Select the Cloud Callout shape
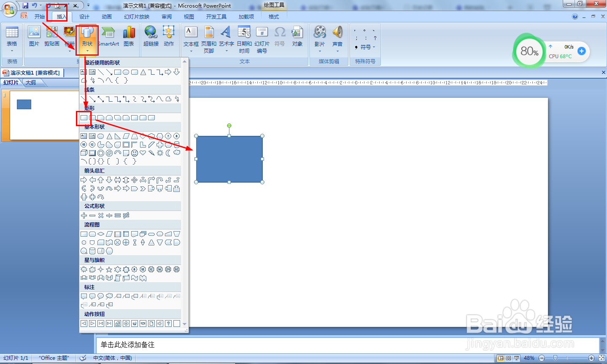Screen dimensions: 607x364 109,296
